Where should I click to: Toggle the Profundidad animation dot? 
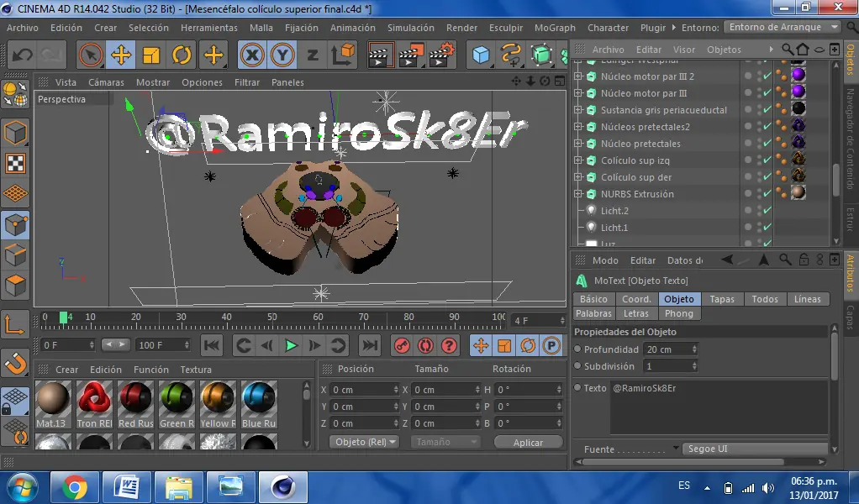point(577,349)
